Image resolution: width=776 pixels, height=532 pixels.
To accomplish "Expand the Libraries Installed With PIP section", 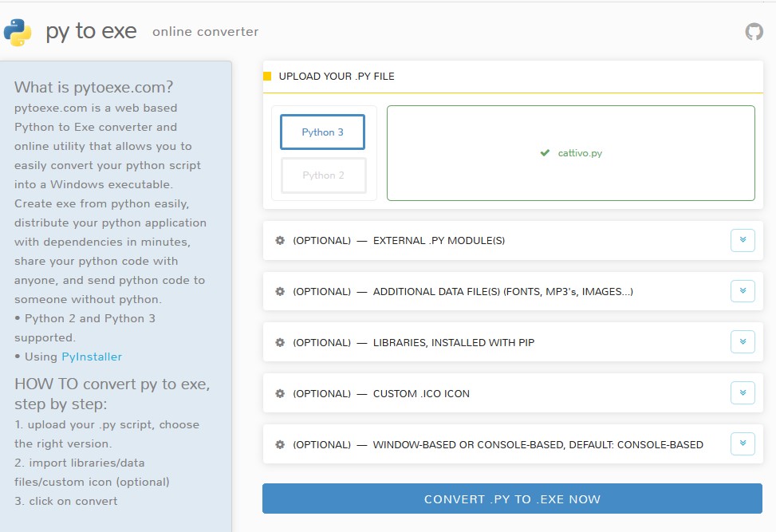I will 743,342.
